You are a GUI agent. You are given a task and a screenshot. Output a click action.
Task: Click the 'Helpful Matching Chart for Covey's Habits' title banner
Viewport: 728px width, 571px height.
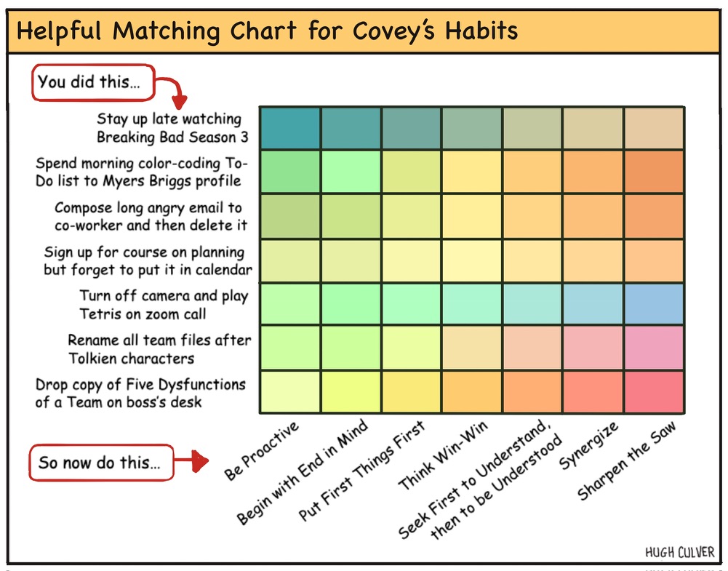pyautogui.click(x=364, y=31)
